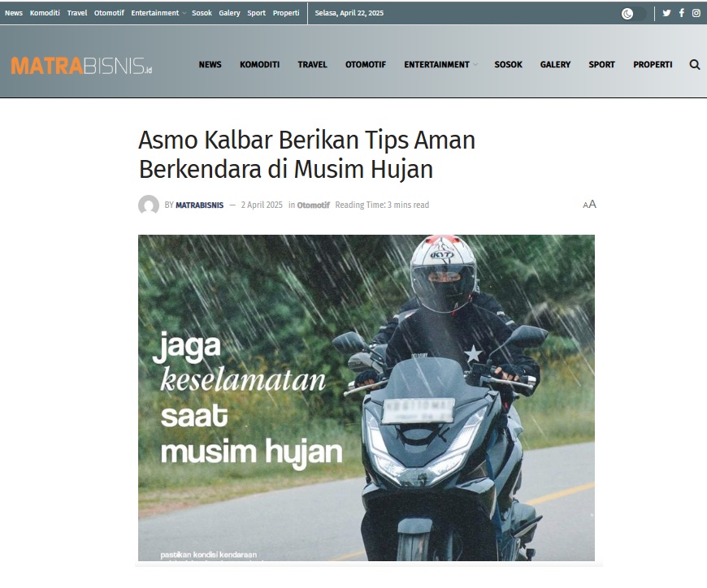Screen dimensions: 707x588
Task: Click the author avatar image
Action: pos(149,205)
